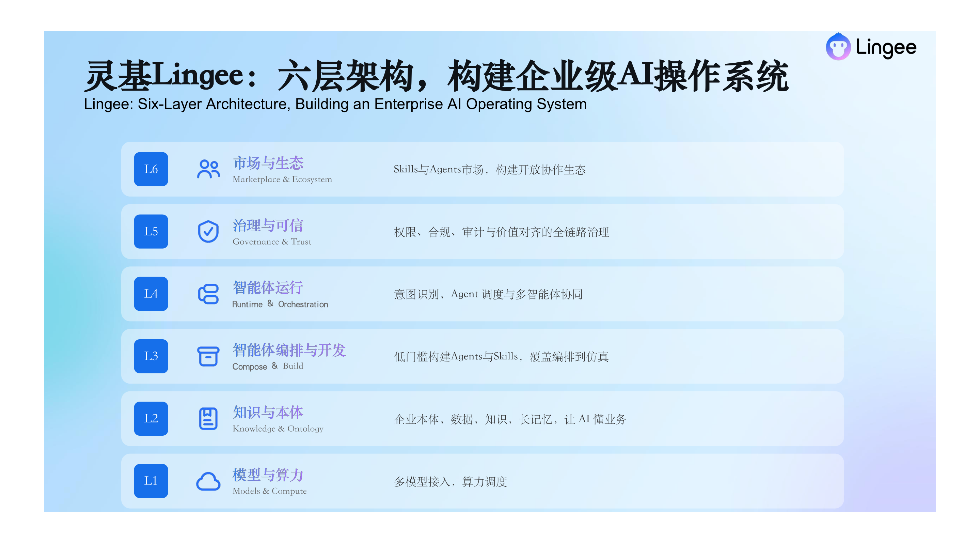Click the Models & Compute subtitle
Image resolution: width=980 pixels, height=543 pixels.
tap(270, 491)
